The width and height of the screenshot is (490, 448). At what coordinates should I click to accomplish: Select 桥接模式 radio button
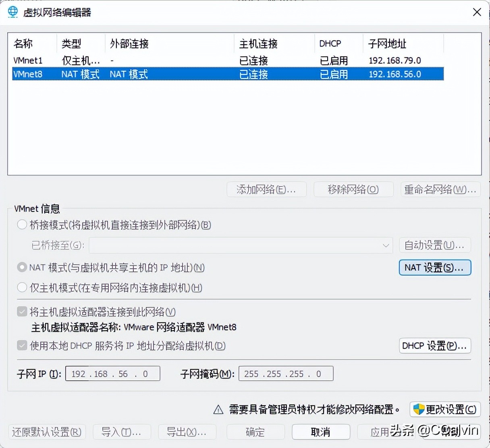pyautogui.click(x=22, y=225)
